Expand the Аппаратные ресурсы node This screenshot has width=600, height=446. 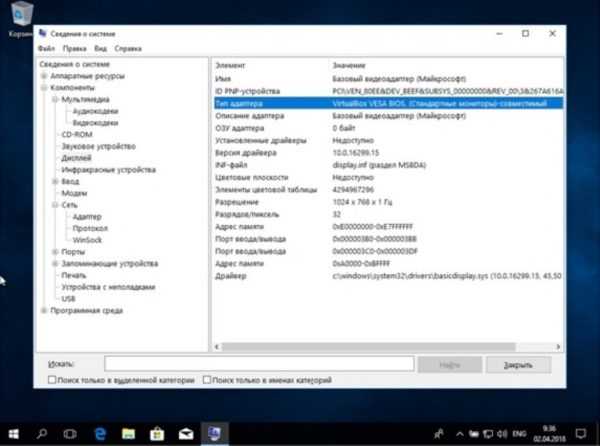pyautogui.click(x=44, y=76)
